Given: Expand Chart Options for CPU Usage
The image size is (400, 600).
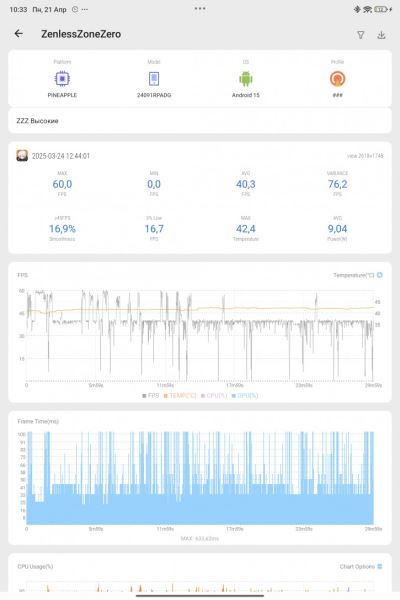Looking at the screenshot, I should (361, 566).
